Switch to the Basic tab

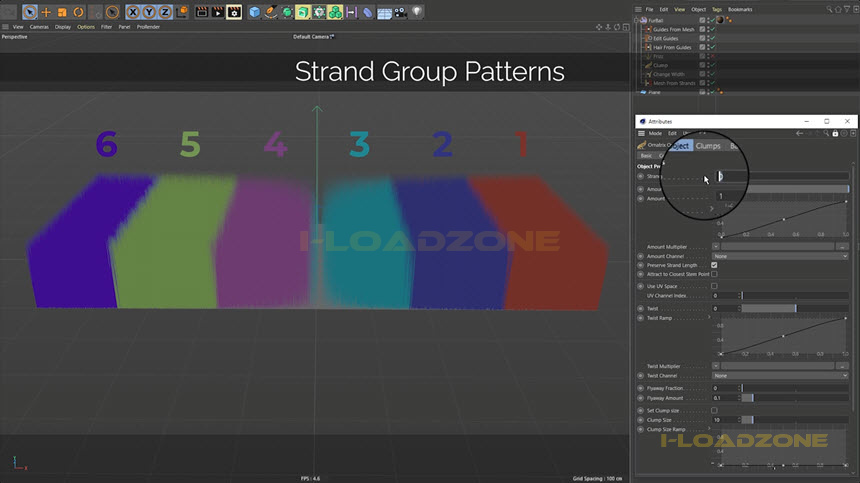pos(646,156)
